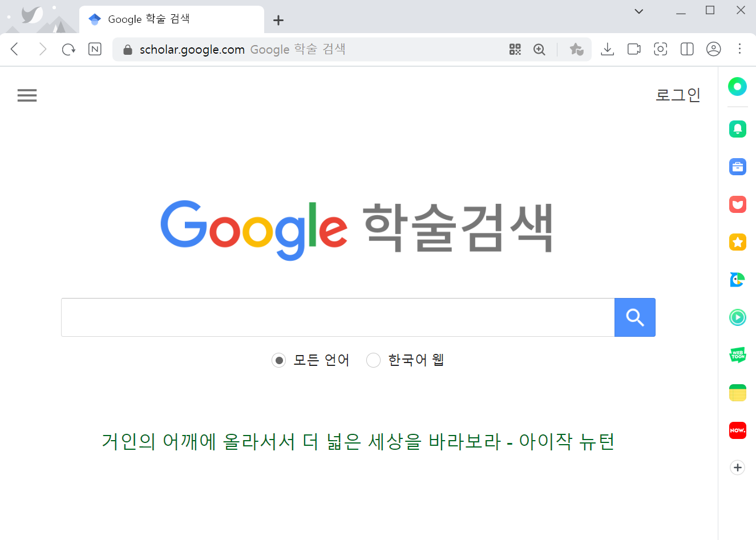Click the Google 학술검색 logo
The height and width of the screenshot is (540, 756).
click(357, 229)
